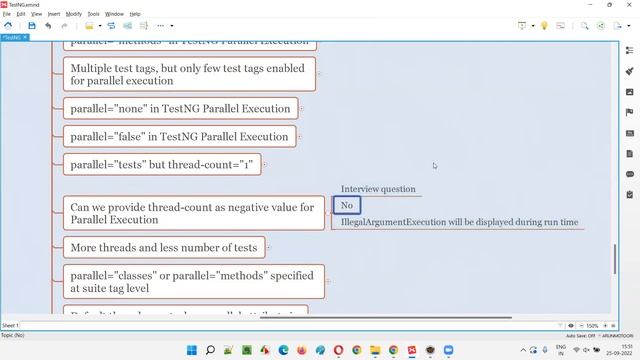Open the File menu
640x360 pixels.
tap(7, 14)
